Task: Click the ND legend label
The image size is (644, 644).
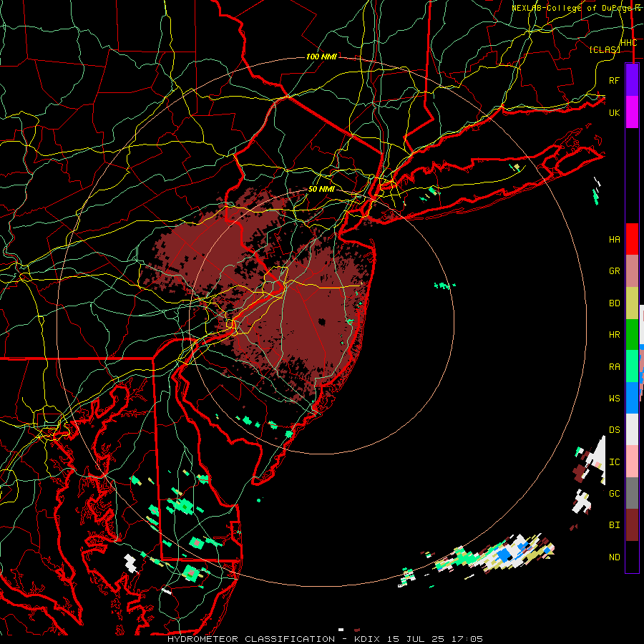Action: pos(614,557)
